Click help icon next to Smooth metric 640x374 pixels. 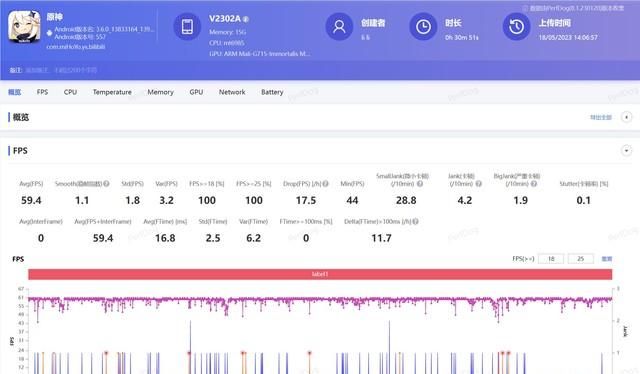coord(106,184)
